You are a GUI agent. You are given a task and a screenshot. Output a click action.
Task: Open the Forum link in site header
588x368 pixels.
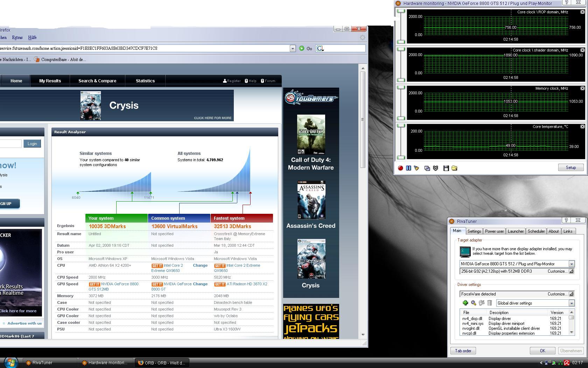pos(268,81)
